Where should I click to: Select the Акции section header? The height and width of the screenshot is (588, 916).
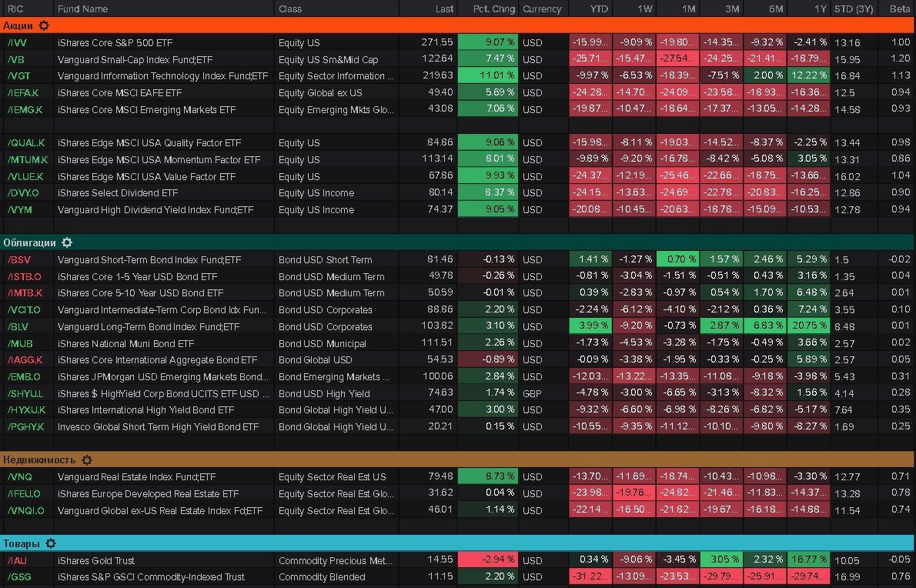point(458,25)
